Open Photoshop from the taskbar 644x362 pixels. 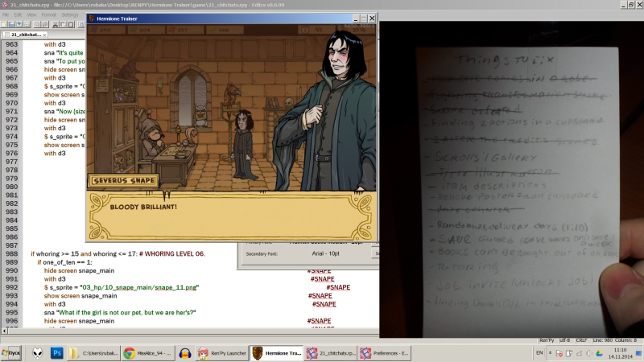(56, 353)
